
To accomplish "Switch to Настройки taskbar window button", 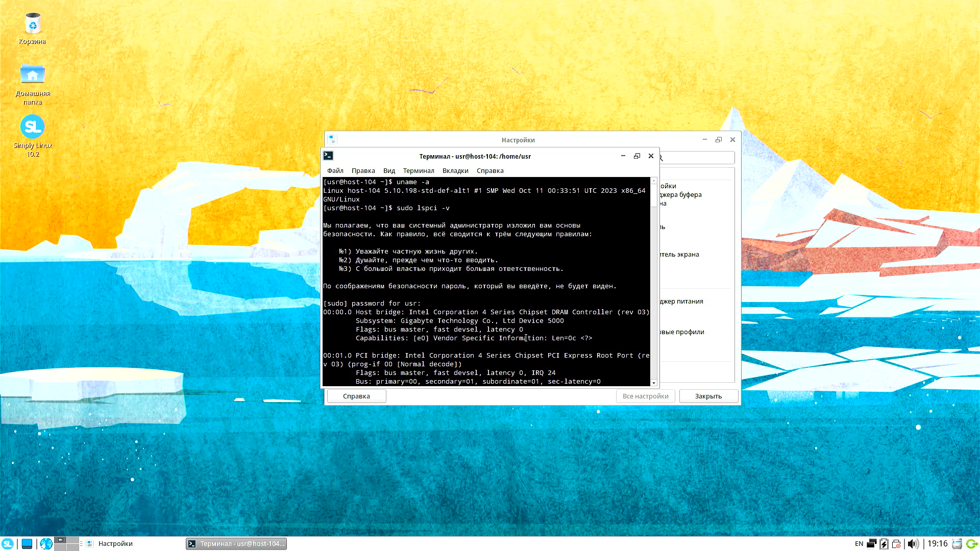I will pos(115,544).
